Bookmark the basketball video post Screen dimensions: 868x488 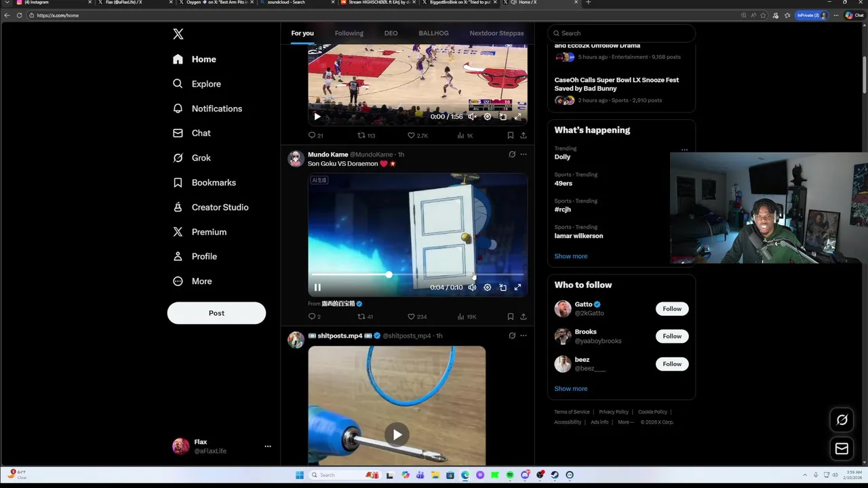pos(510,136)
